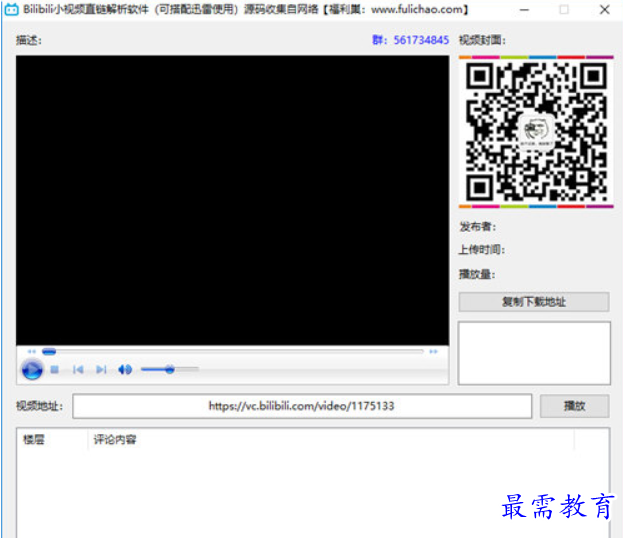Screen dimensions: 623x538
Task: Minimize the Bilibili parser window
Action: 524,10
